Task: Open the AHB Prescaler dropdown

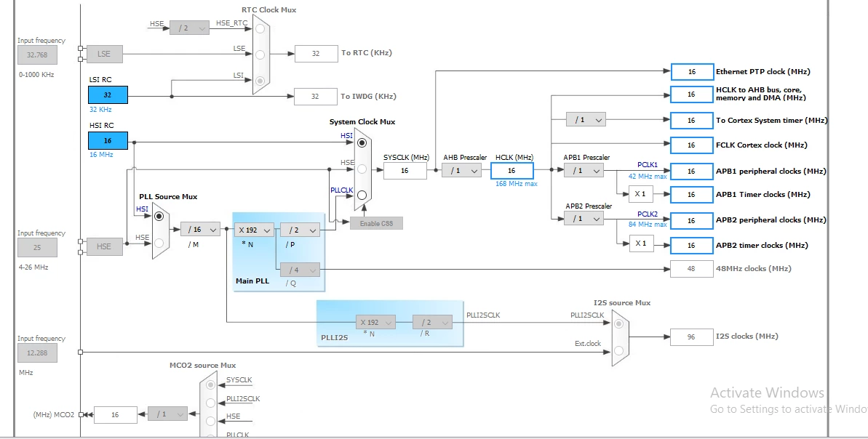Action: [462, 171]
